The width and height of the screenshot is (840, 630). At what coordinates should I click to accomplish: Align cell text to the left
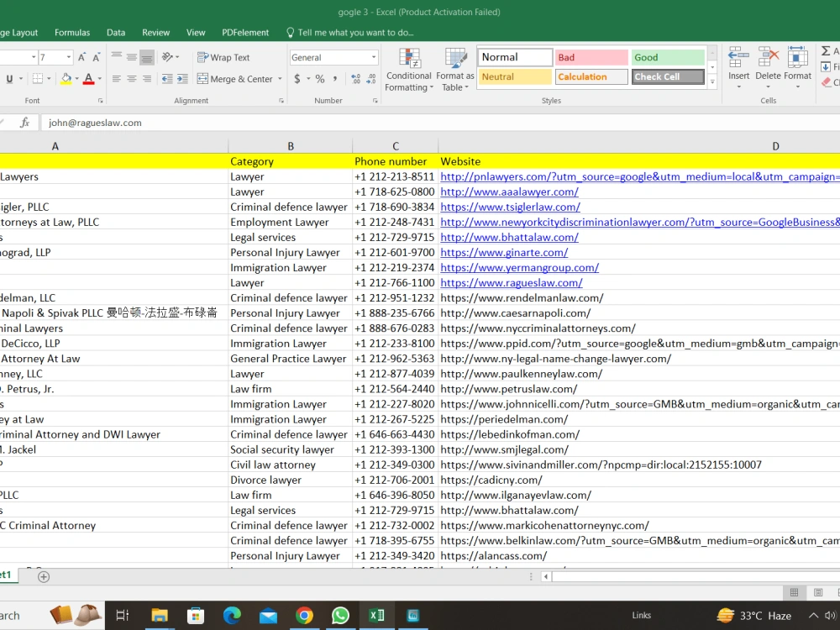[x=116, y=79]
